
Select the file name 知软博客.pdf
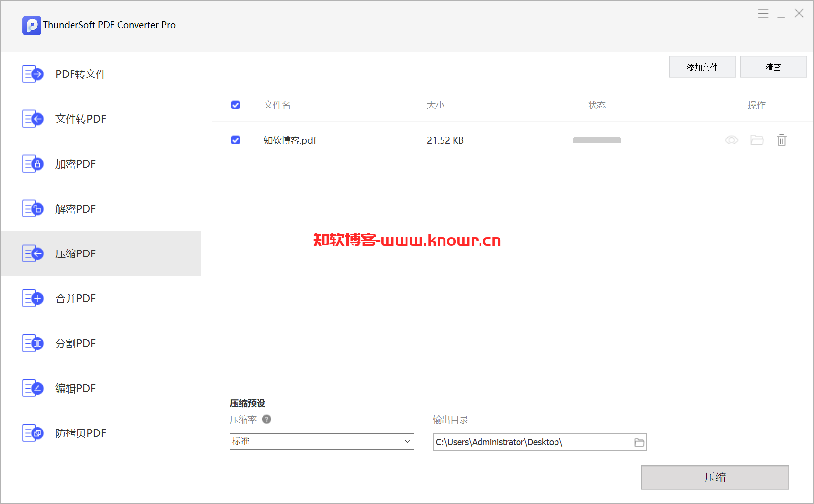290,140
